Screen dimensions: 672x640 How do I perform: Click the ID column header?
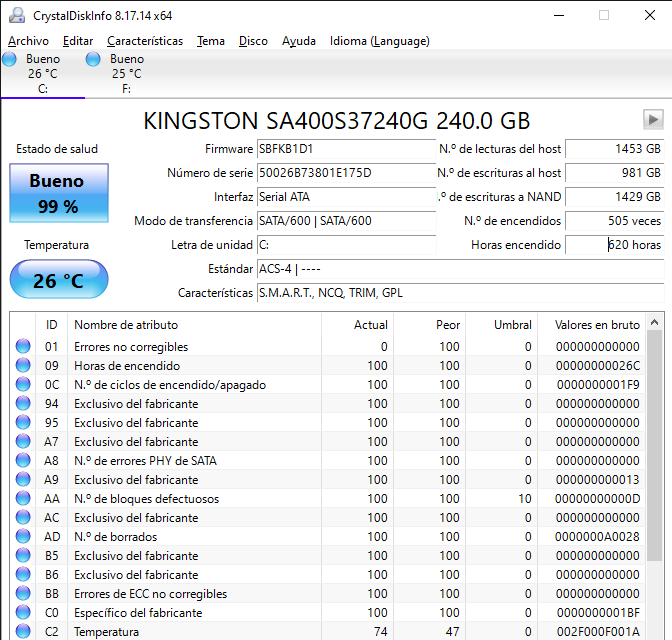(51, 325)
